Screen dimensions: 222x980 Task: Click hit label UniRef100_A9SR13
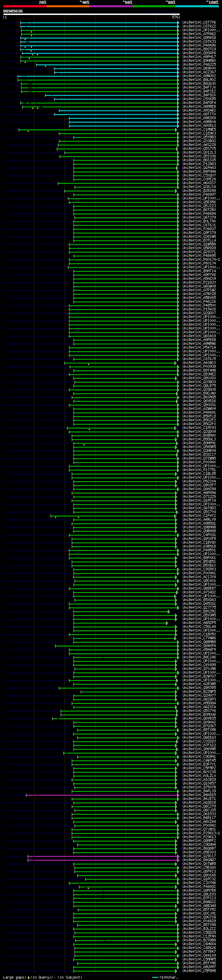click(x=199, y=125)
